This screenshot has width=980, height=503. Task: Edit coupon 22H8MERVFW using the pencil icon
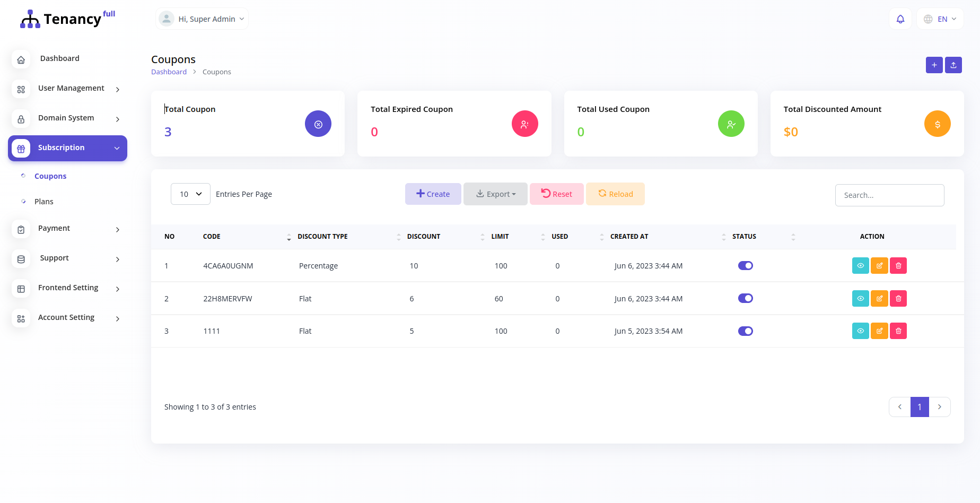(879, 298)
